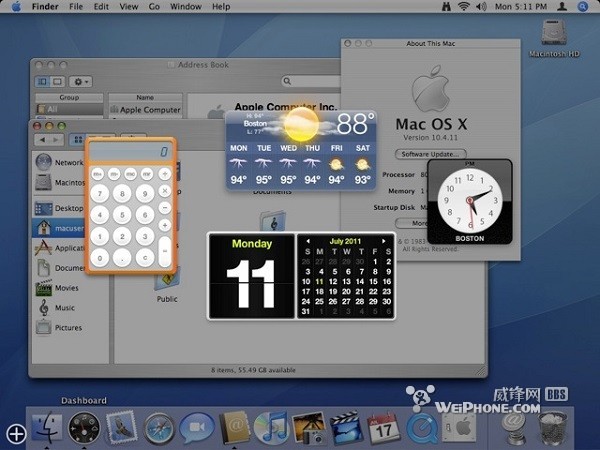Click the Boston clock widget face
Screen dimensions: 600x450
(470, 201)
